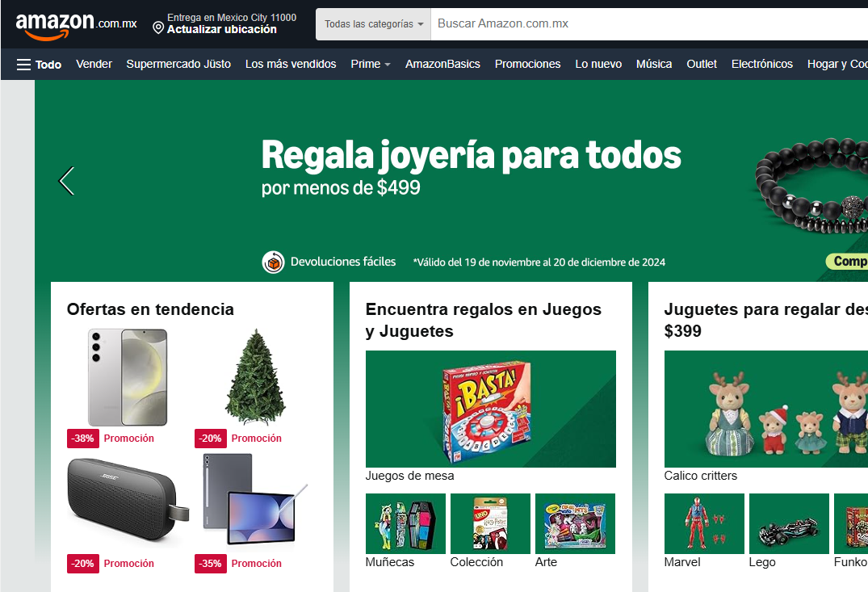Expand the Prime menu
Image resolution: width=868 pixels, height=592 pixels.
click(x=371, y=65)
